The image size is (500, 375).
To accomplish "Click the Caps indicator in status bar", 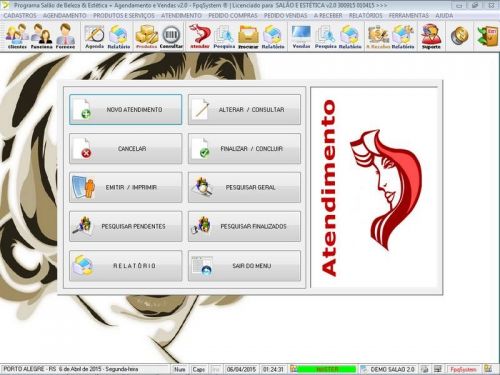I will (x=199, y=369).
